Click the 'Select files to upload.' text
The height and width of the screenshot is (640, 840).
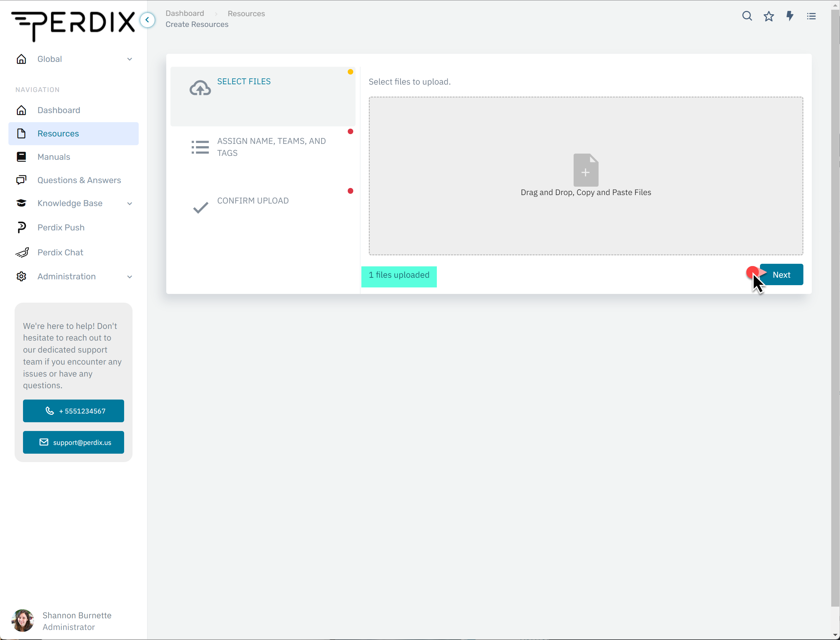point(410,82)
